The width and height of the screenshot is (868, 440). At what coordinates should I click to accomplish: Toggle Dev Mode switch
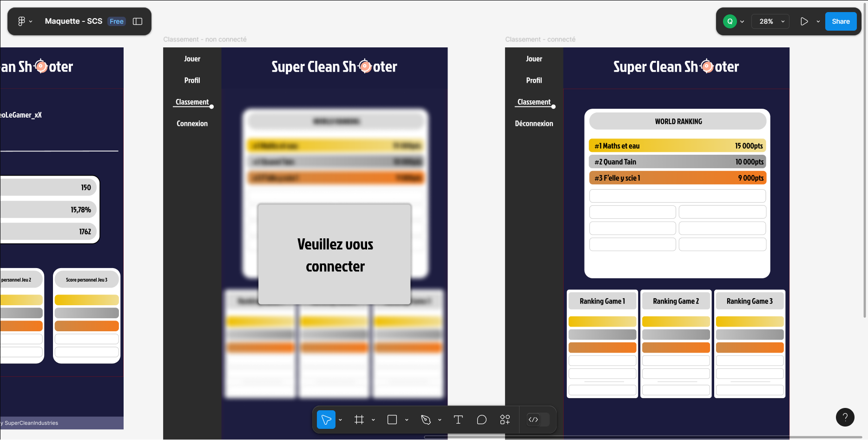[538, 420]
